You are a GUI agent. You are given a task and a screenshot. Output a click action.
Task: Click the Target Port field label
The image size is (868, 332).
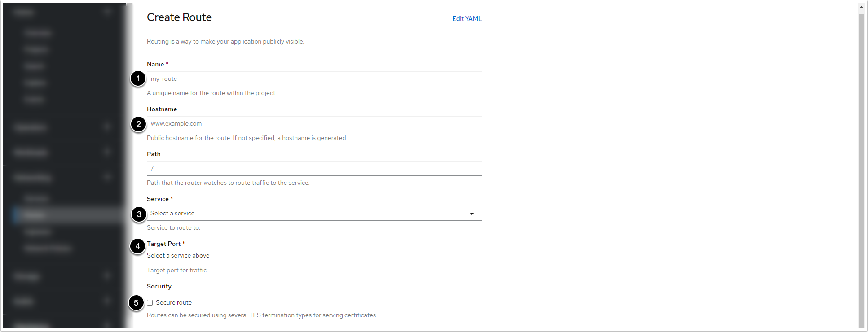pos(163,244)
